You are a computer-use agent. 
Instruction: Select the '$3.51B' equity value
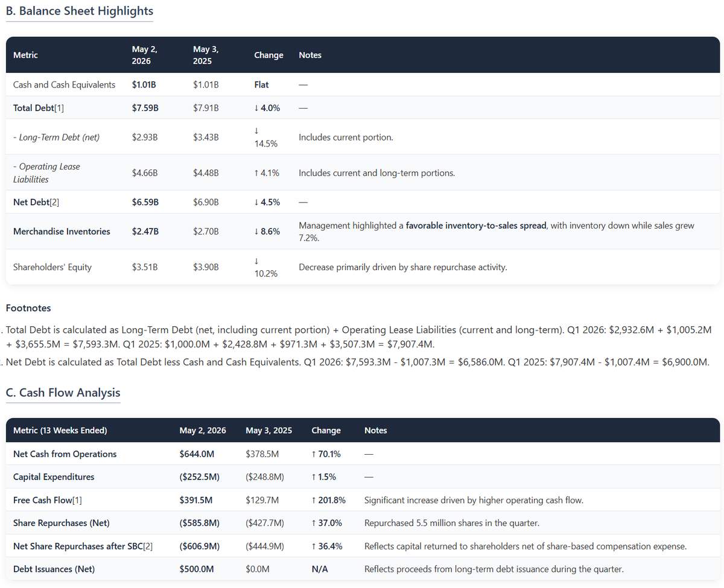pyautogui.click(x=145, y=267)
